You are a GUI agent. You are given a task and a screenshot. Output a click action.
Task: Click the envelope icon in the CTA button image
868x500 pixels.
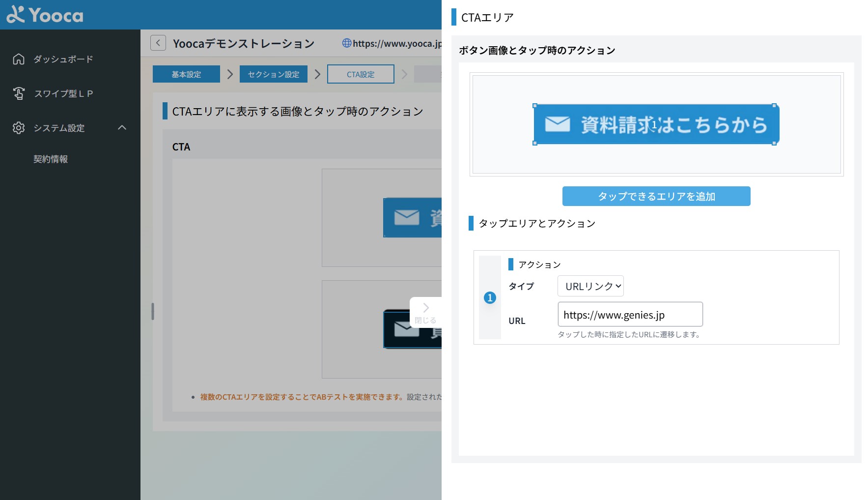click(557, 124)
